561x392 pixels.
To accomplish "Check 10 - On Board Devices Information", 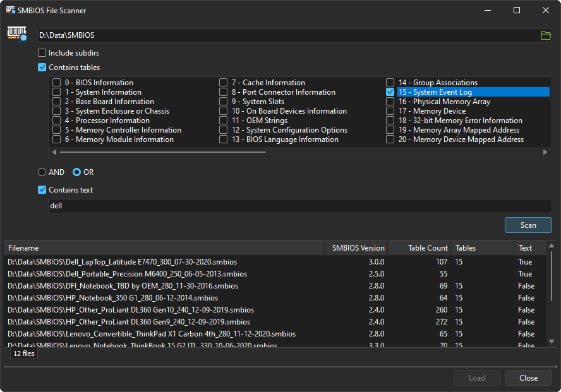I will coord(223,111).
